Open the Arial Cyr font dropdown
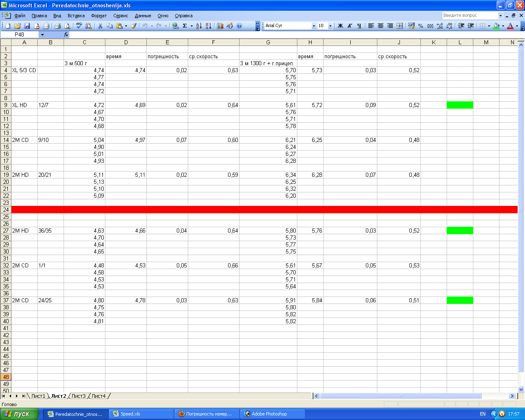This screenshot has width=525, height=420. coord(314,26)
